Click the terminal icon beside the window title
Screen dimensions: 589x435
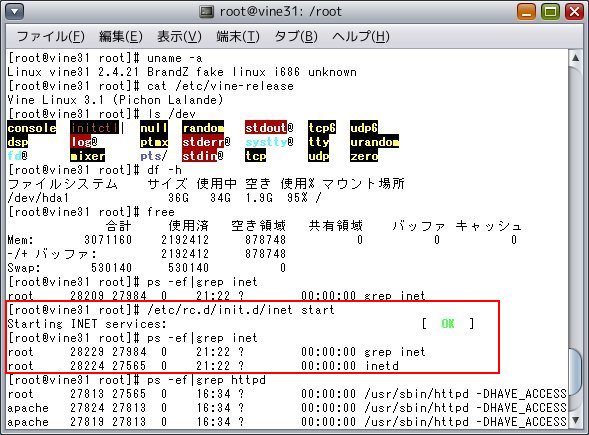[206, 12]
